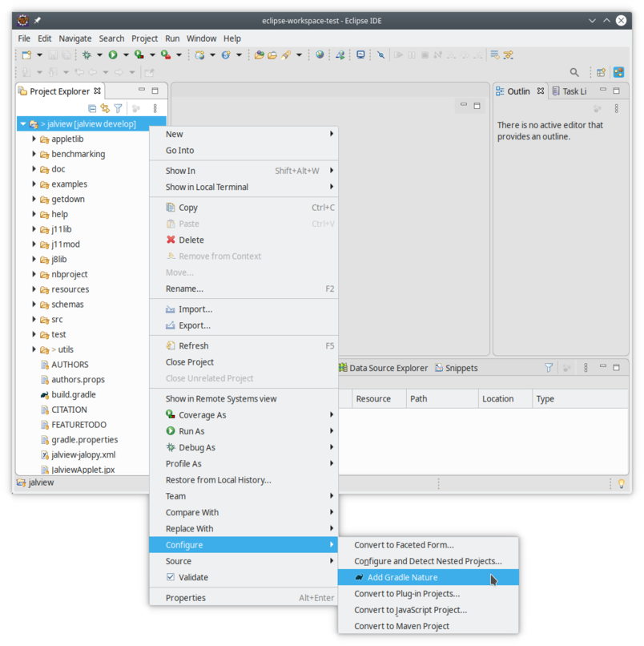Switch to the Snippets tab
Screen dimensions: 644x646
(457, 368)
